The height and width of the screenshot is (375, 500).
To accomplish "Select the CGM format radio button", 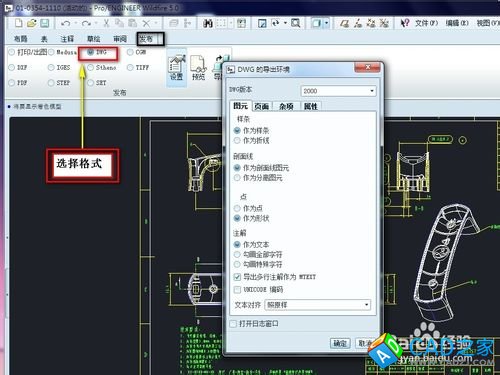I will (136, 52).
